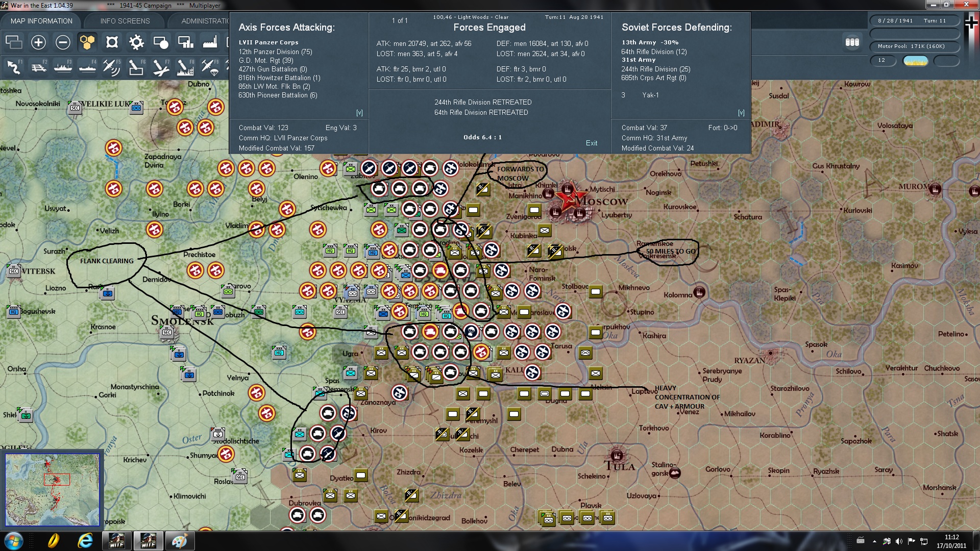Image resolution: width=980 pixels, height=551 pixels.
Task: Expand Axis attacker details [v] toggle
Action: point(359,113)
